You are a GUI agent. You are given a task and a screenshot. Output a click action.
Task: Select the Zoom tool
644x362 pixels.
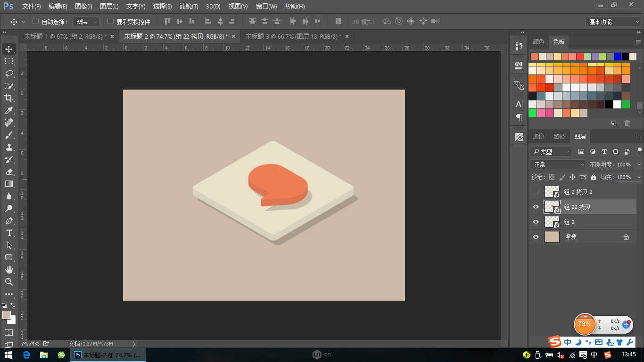tap(8, 282)
